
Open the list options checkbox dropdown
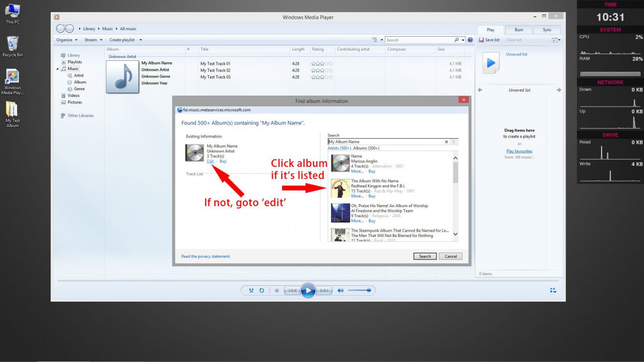coord(556,40)
